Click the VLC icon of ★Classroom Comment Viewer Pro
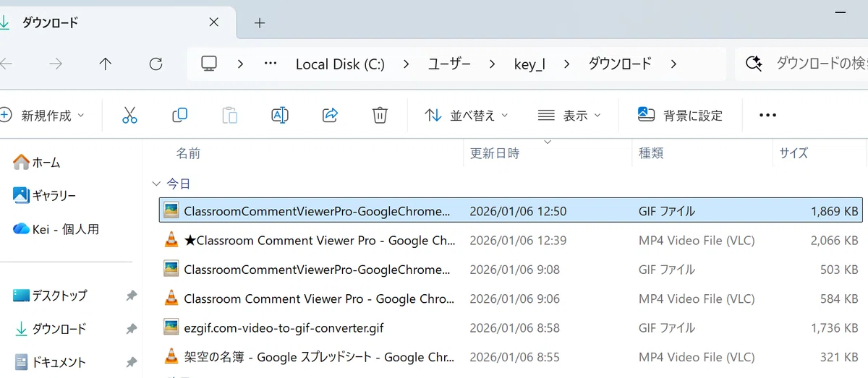Image resolution: width=868 pixels, height=378 pixels. click(x=171, y=240)
